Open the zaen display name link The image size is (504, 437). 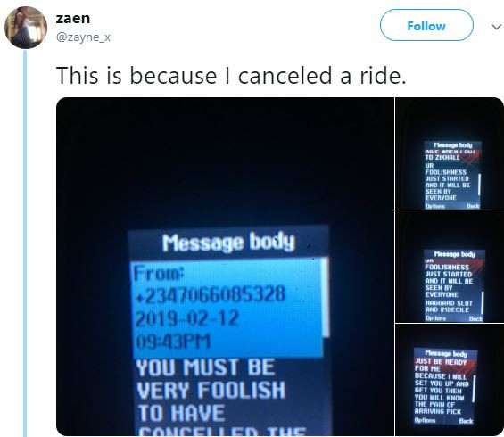tap(73, 18)
